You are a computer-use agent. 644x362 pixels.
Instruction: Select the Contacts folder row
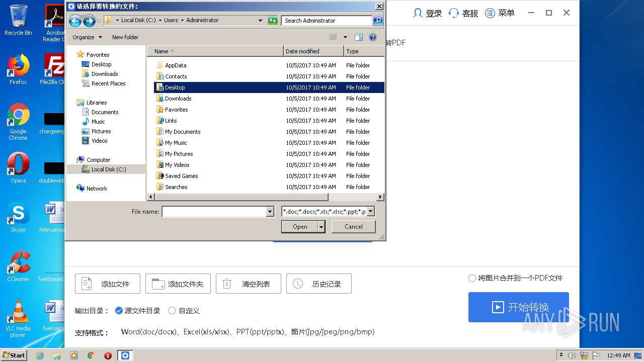269,76
